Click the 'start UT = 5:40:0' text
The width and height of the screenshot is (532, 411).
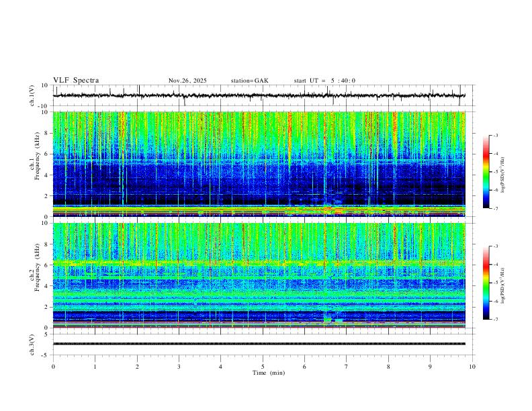(x=324, y=81)
